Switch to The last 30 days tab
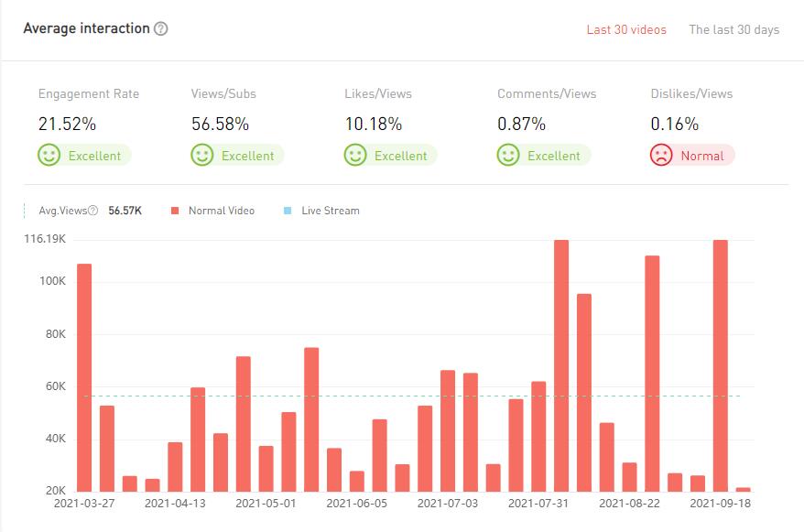 pyautogui.click(x=733, y=29)
